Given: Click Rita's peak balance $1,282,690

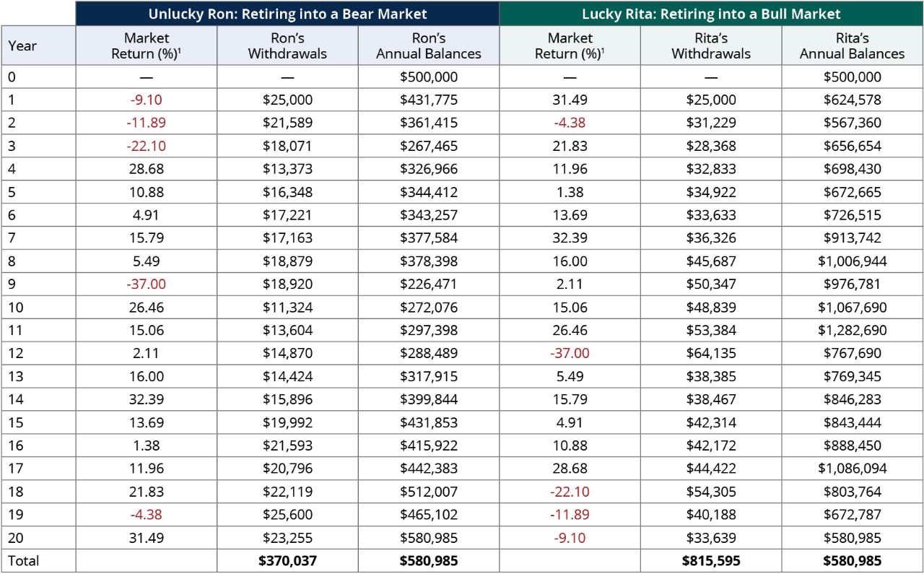Looking at the screenshot, I should tap(853, 330).
